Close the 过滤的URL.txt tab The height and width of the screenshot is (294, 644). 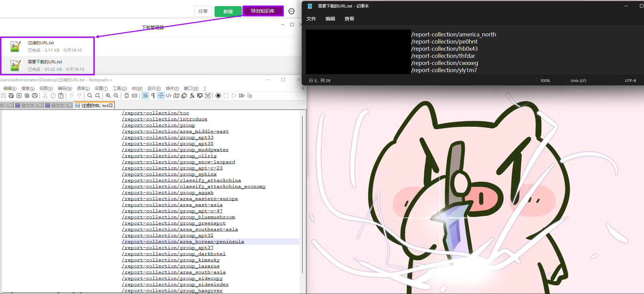point(110,105)
